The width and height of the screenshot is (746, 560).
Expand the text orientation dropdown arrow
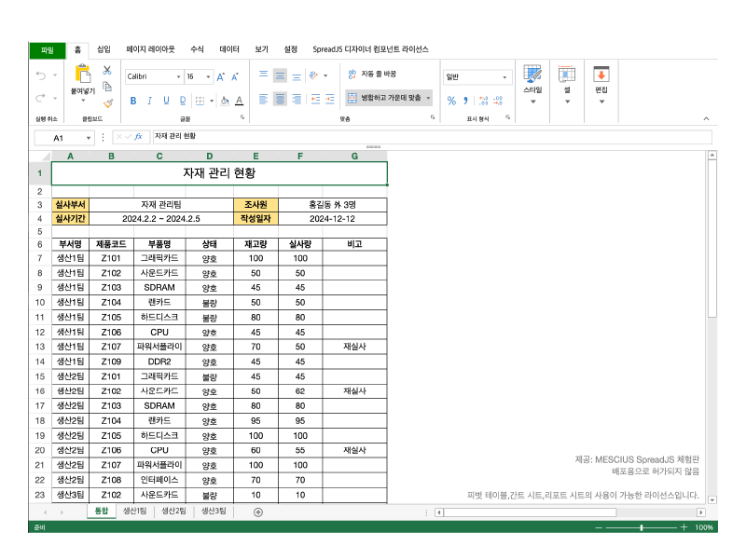tap(325, 75)
